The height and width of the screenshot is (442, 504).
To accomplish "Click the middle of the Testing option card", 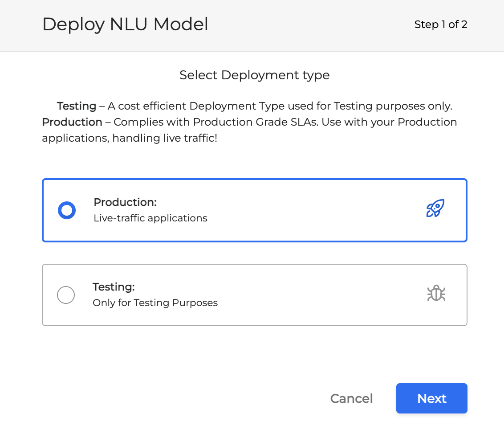I will tap(254, 295).
